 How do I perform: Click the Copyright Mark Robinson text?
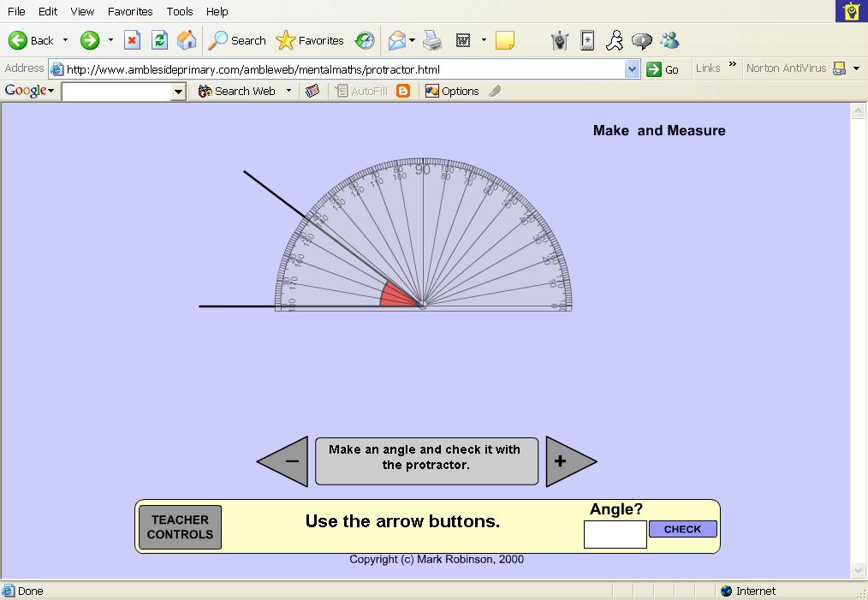point(437,559)
